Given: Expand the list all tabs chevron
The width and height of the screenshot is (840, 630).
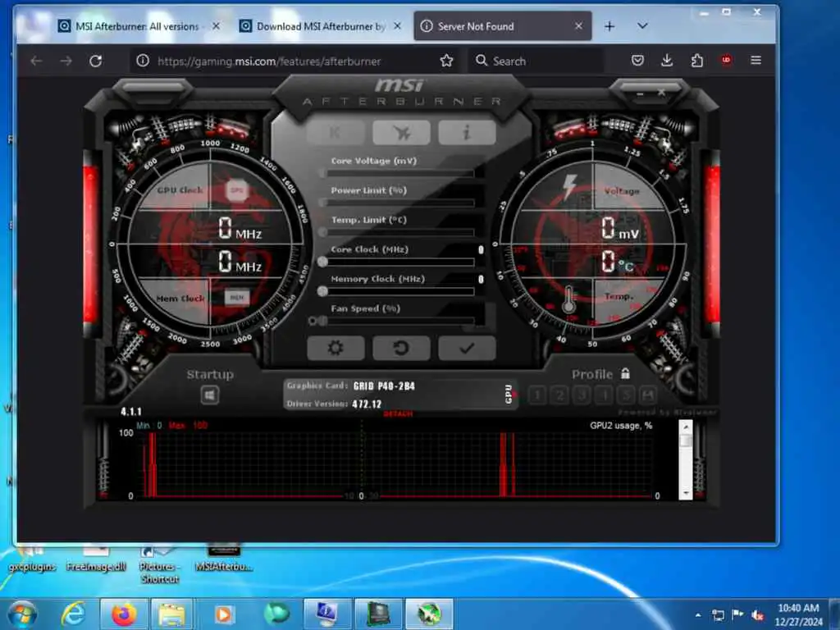Looking at the screenshot, I should [x=642, y=25].
